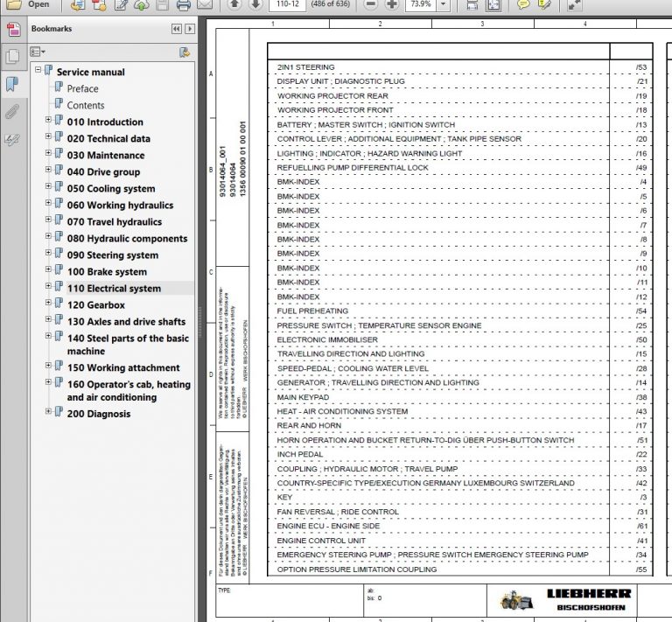
Task: Click the zoom out minus button
Action: [371, 4]
